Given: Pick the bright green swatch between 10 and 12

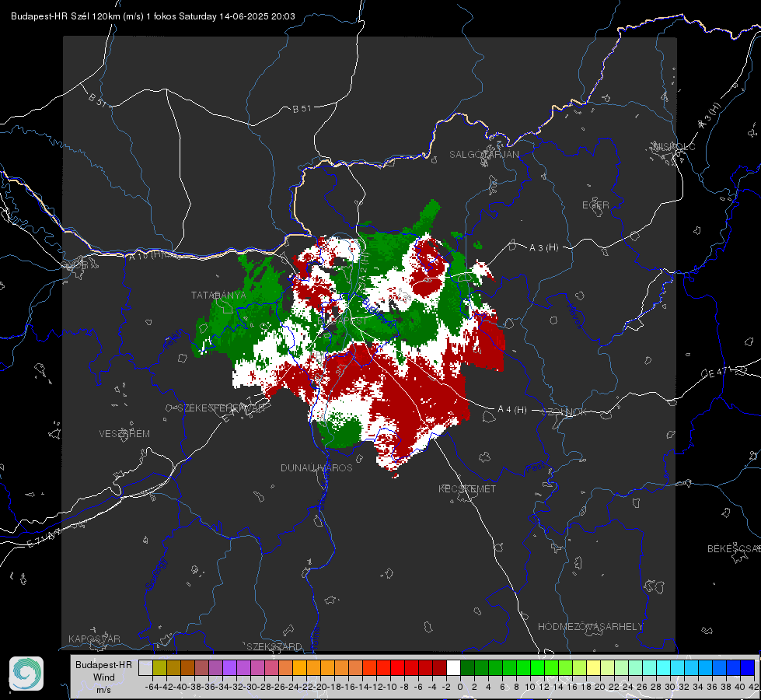Looking at the screenshot, I should (x=537, y=667).
